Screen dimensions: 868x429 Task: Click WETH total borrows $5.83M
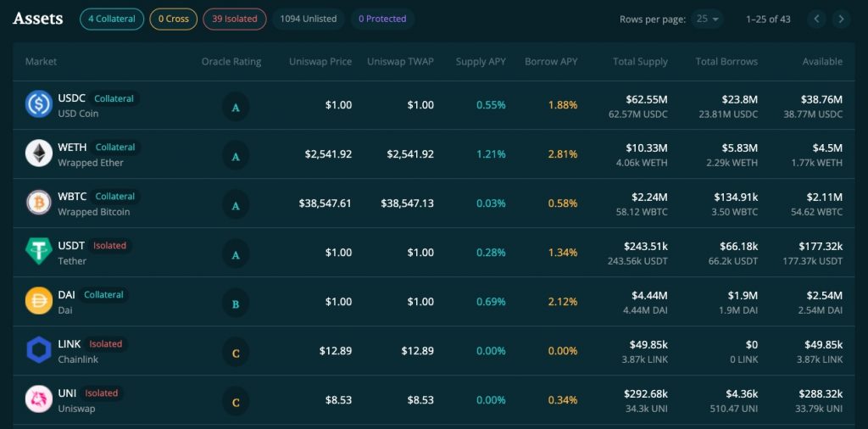pos(739,148)
